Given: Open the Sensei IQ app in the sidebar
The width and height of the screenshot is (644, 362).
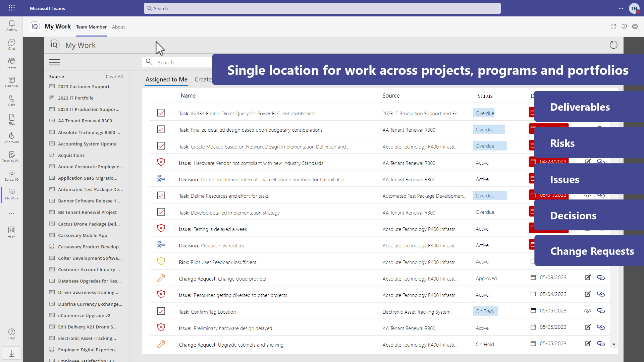Looking at the screenshot, I should 12,175.
